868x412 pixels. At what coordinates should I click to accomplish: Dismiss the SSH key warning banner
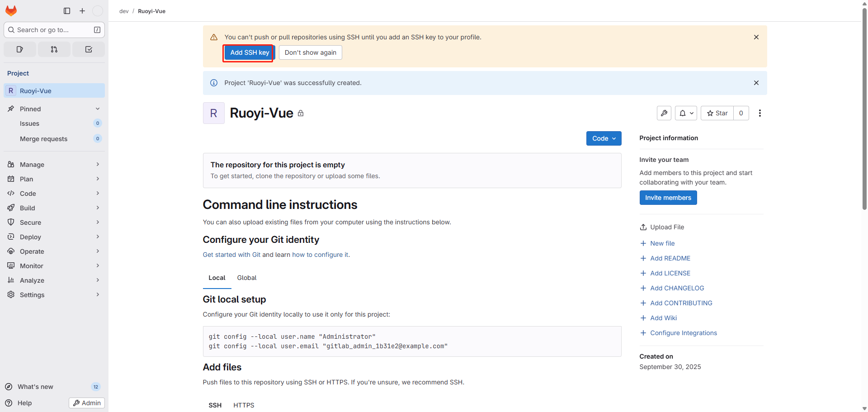756,37
